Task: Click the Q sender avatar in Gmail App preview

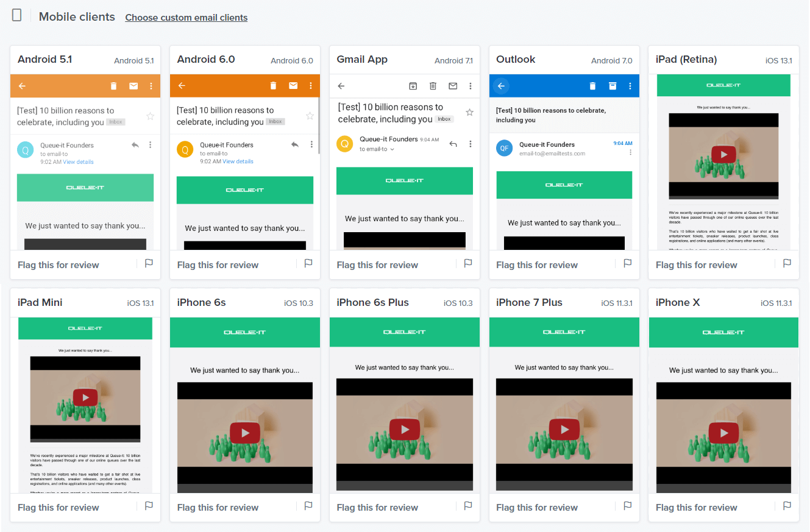Action: pos(344,144)
